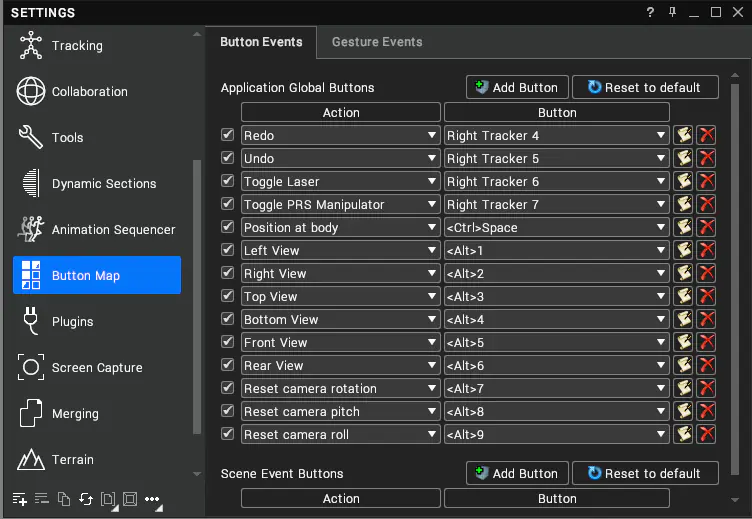Uncheck the Toggle Laser checkbox
752x519 pixels.
coord(227,181)
